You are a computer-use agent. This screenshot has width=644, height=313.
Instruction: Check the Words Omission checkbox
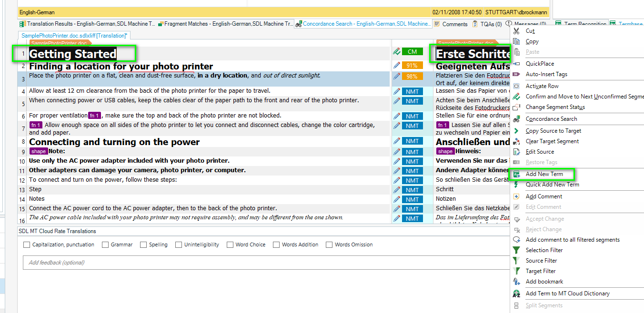coord(329,245)
